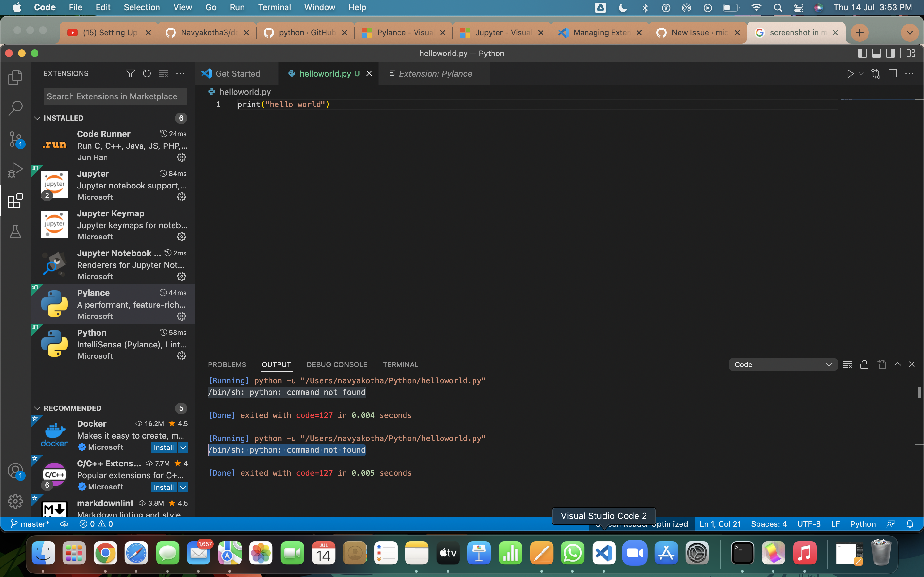Screen dimensions: 924x577
Task: Open Manage gear at bottom of Activity Bar
Action: 15,501
